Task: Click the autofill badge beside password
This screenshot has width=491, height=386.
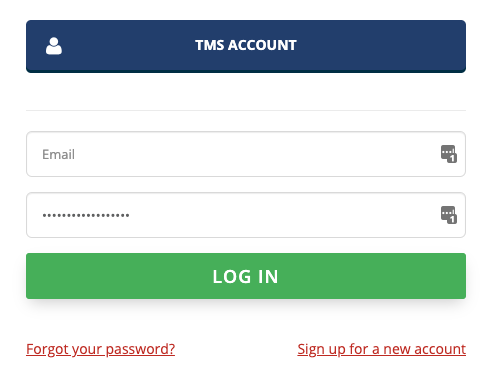Action: click(x=449, y=215)
